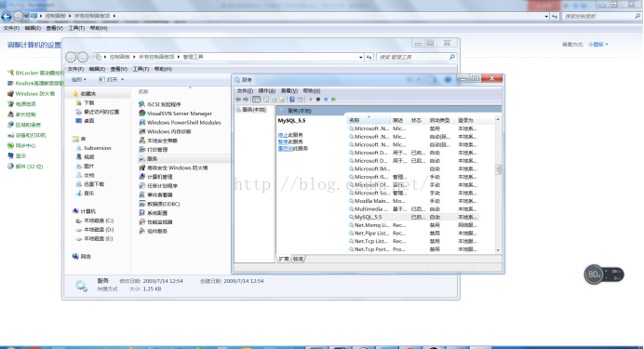The height and width of the screenshot is (349, 644).
Task: Open BitLocker item in Control Panel
Action: pyautogui.click(x=34, y=73)
